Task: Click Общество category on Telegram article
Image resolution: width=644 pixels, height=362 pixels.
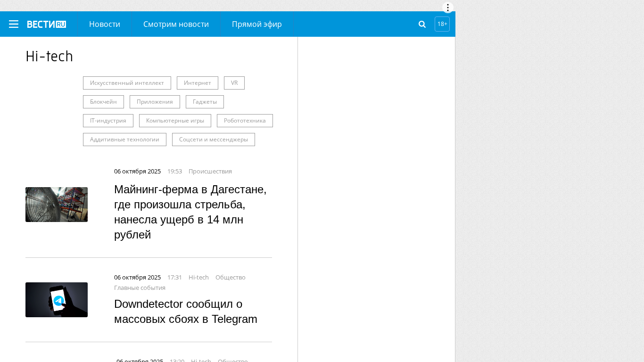Action: coord(231,278)
